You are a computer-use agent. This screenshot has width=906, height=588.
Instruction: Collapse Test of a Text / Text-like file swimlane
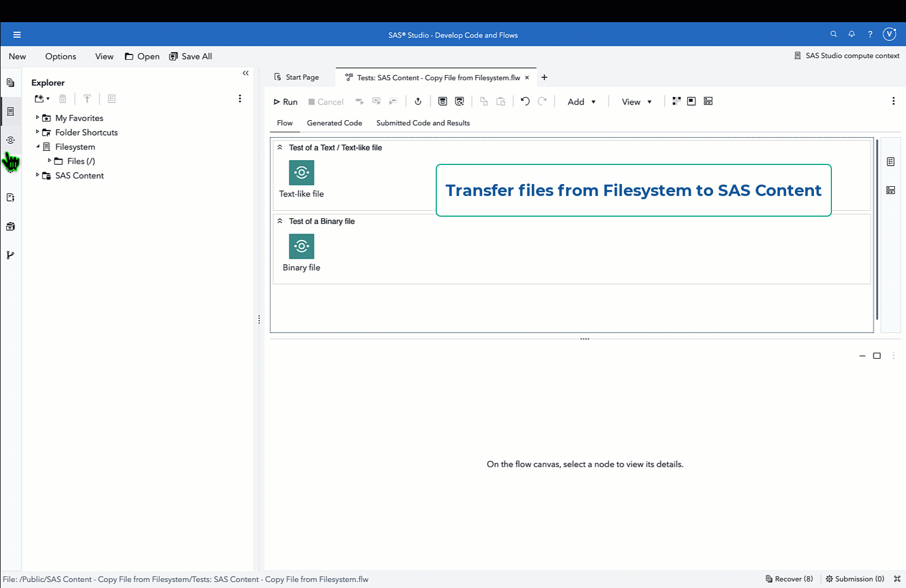pos(280,147)
